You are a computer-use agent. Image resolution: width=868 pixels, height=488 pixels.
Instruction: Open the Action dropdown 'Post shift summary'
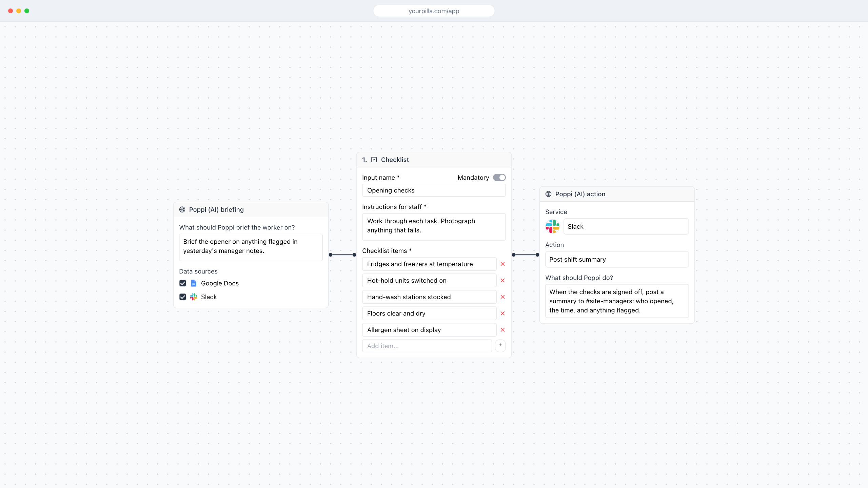(617, 259)
